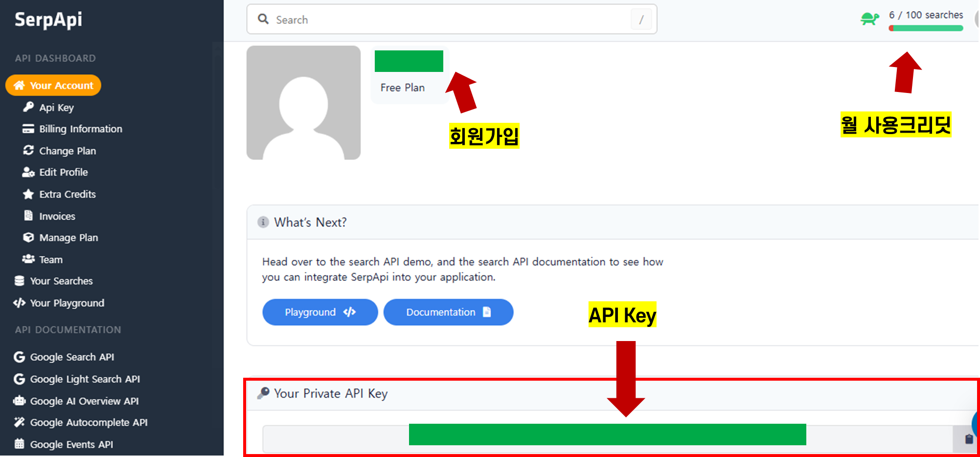Click the Google icon beside Google Light Search API
980x457 pixels.
tap(20, 379)
